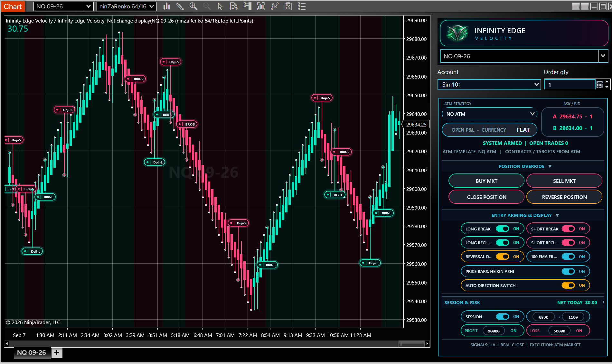
Task: Click the SYSTEM ARMED status text
Action: coord(502,143)
